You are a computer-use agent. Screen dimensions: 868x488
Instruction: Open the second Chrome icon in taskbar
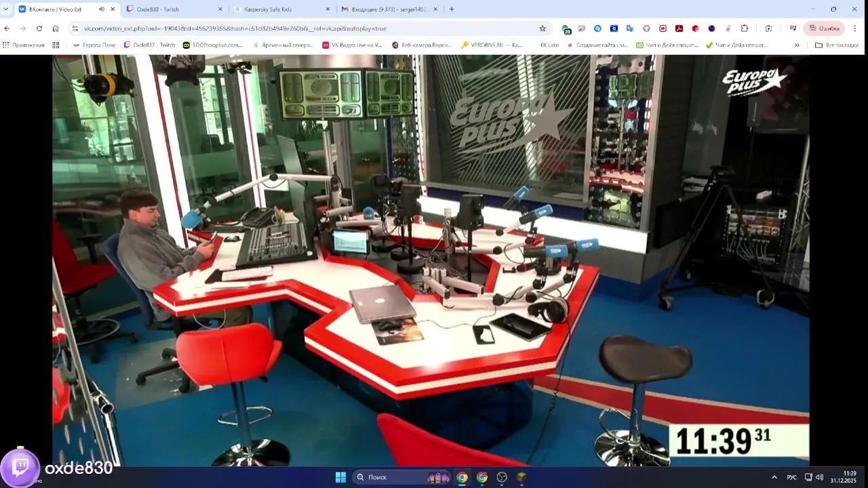point(482,477)
